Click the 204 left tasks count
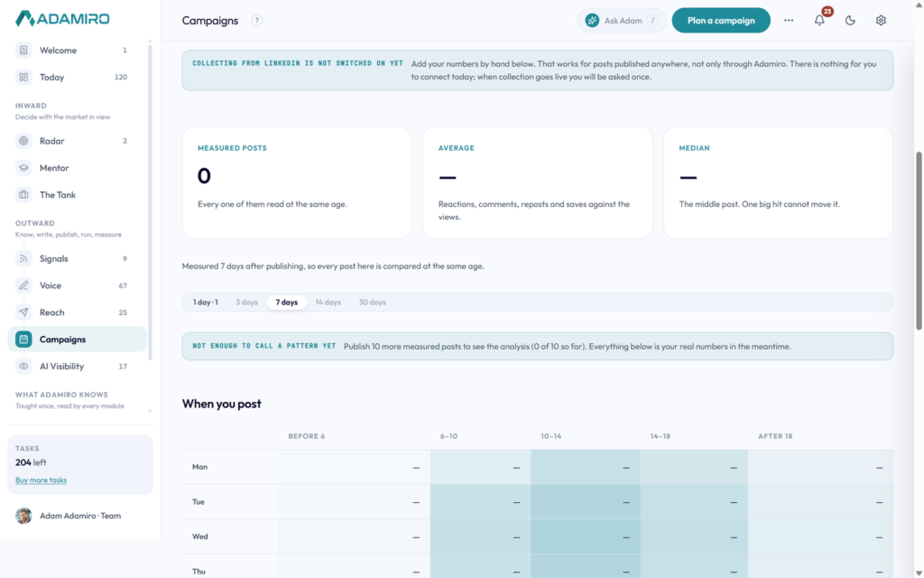 (31, 462)
